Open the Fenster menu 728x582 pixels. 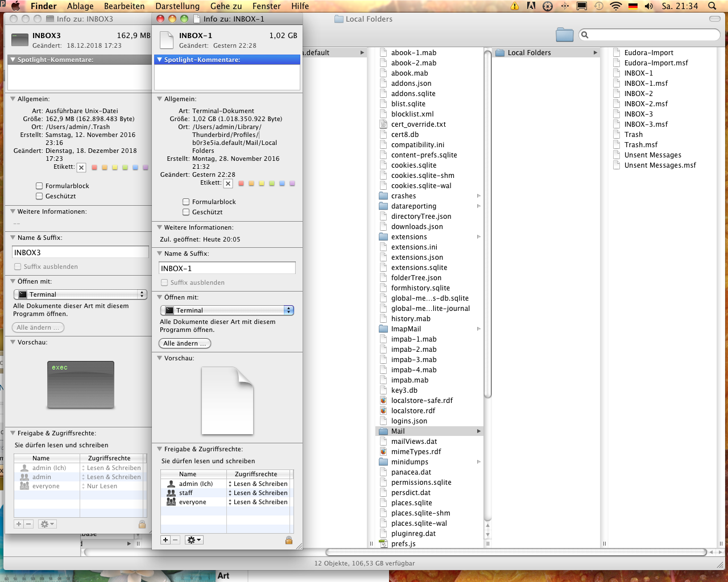coord(267,6)
